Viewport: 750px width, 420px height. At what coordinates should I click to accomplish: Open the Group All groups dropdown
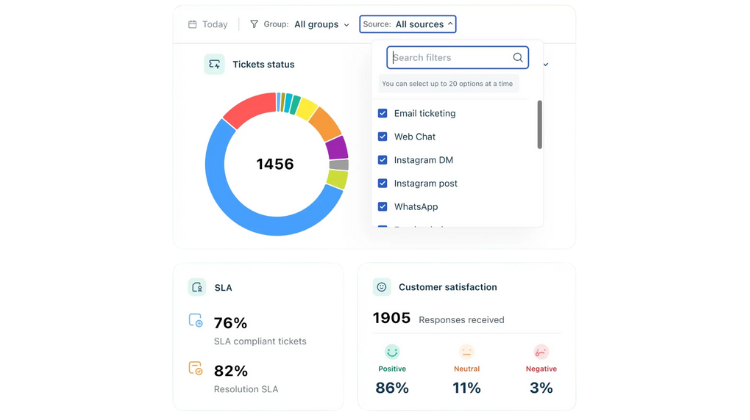[320, 24]
